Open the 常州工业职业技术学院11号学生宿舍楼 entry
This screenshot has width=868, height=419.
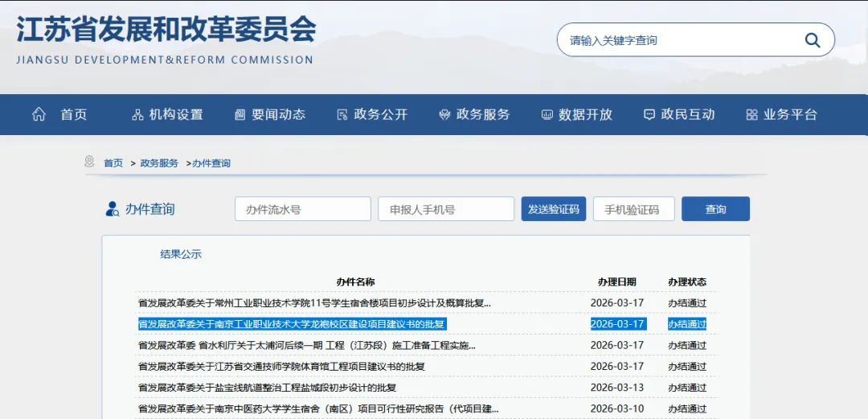click(314, 303)
